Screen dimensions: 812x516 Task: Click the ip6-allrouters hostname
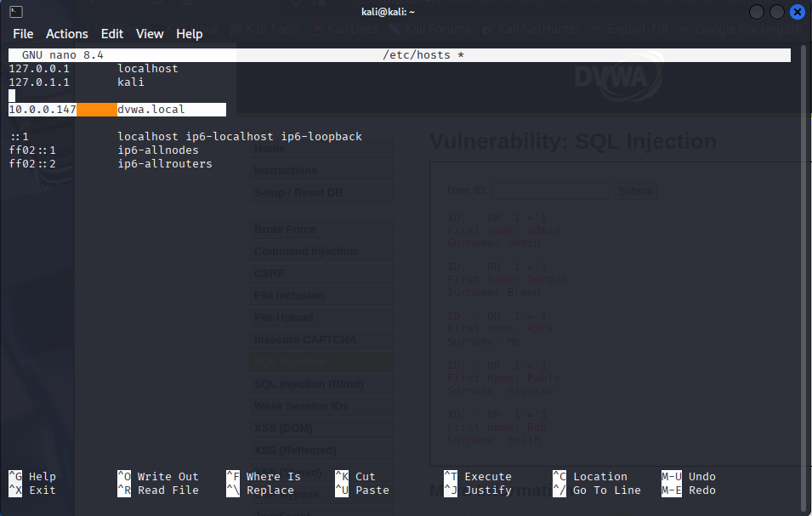click(x=165, y=163)
